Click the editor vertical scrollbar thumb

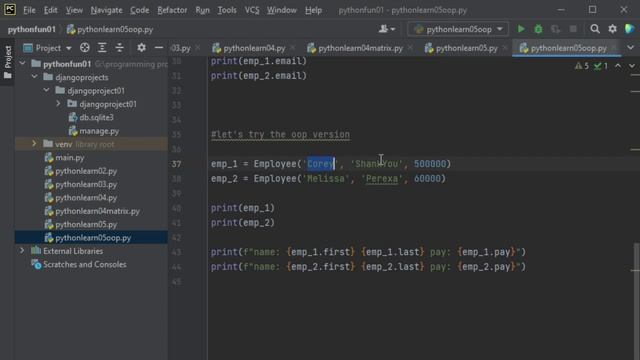[x=637, y=300]
